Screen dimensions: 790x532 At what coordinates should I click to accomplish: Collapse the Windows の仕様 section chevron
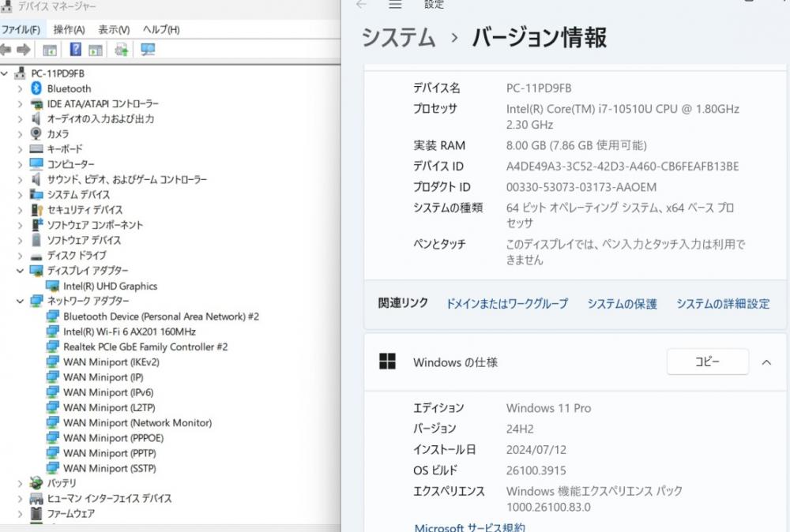[766, 362]
